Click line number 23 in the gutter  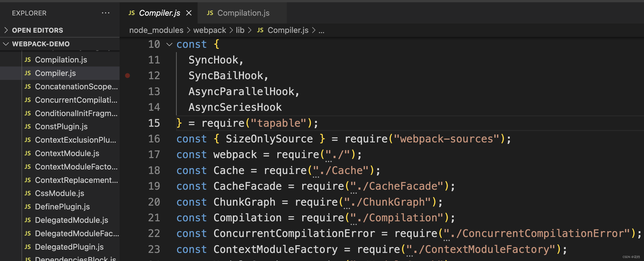point(154,249)
